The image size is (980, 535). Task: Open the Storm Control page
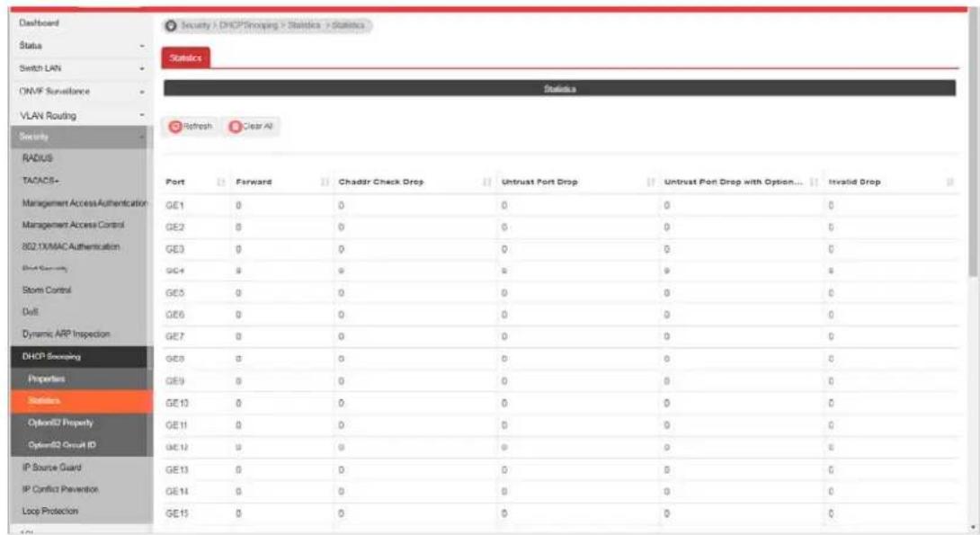tap(47, 290)
